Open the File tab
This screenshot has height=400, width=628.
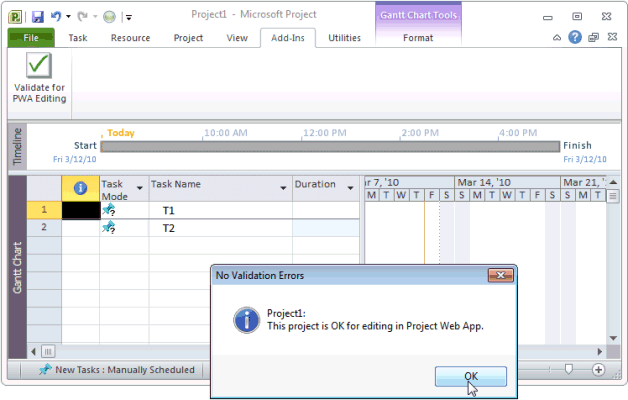31,38
